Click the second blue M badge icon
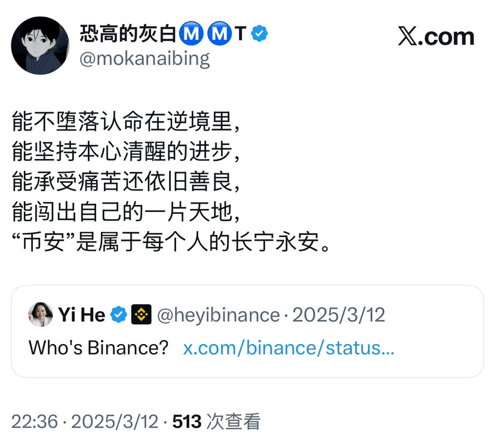This screenshot has width=495, height=448. (219, 34)
